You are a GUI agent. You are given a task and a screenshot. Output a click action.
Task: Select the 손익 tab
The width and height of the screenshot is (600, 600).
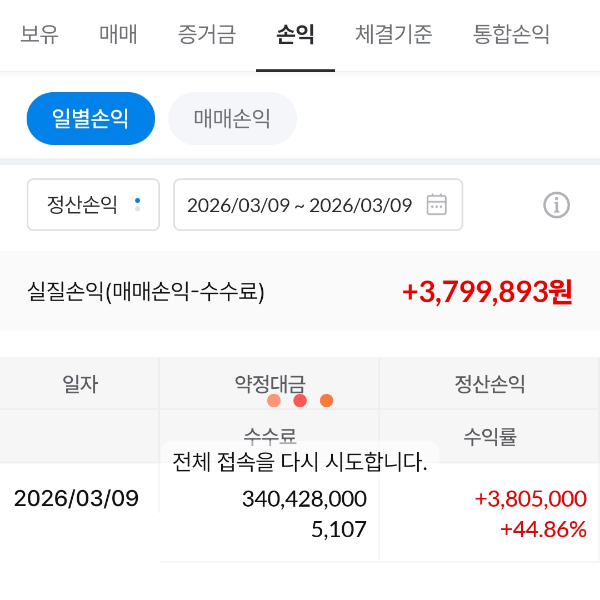[x=295, y=35]
